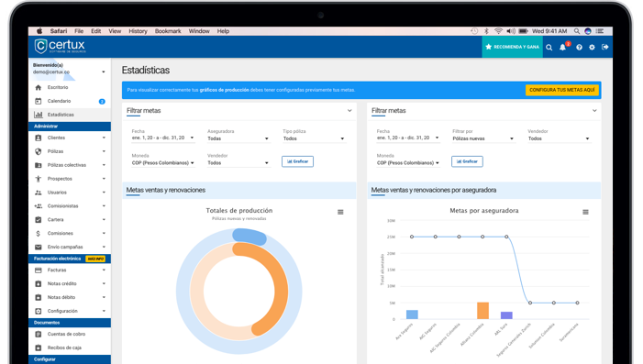
Task: Click the Cartera checklist icon
Action: [39, 220]
